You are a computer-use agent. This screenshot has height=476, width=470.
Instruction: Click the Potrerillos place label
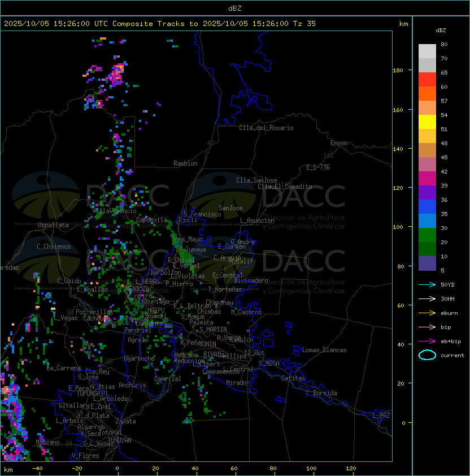click(x=94, y=312)
